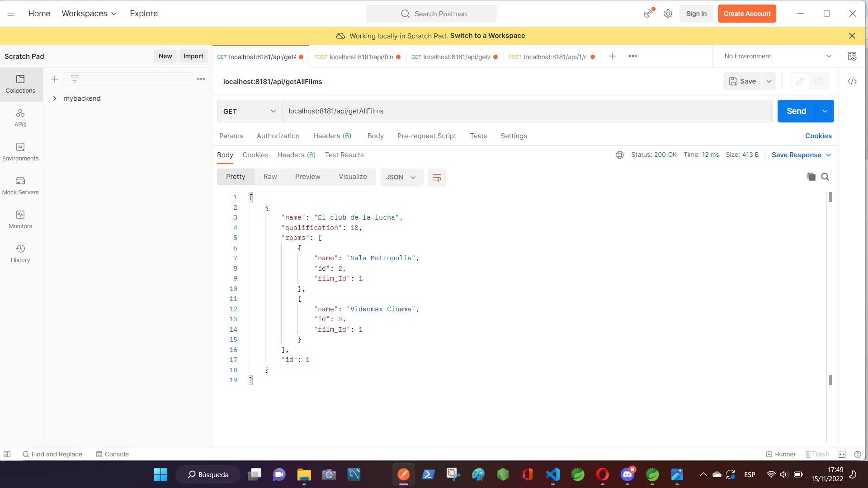Open the Send button options arrow
This screenshot has height=488, width=868.
click(x=825, y=111)
